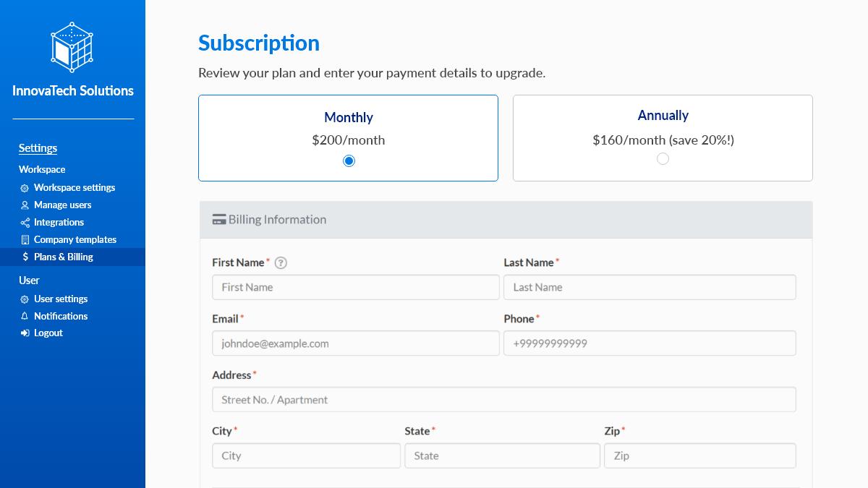Click the Phone field label
868x488 pixels.
519,319
